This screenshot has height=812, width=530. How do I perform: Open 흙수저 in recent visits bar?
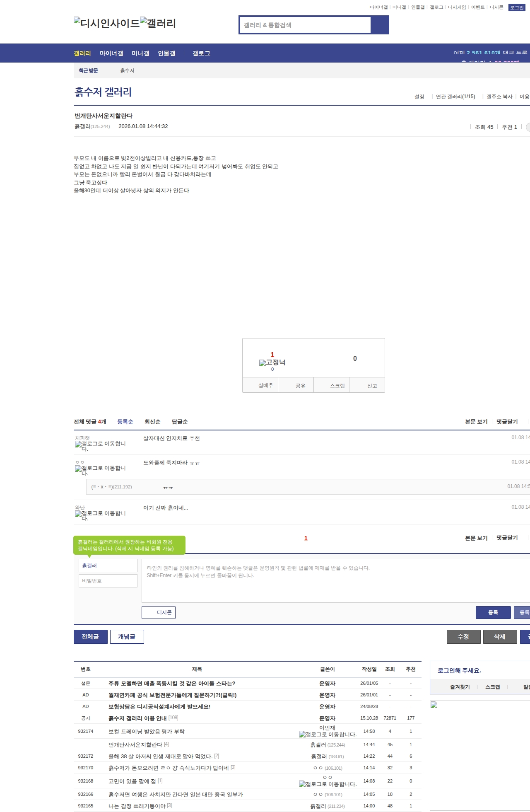(127, 71)
